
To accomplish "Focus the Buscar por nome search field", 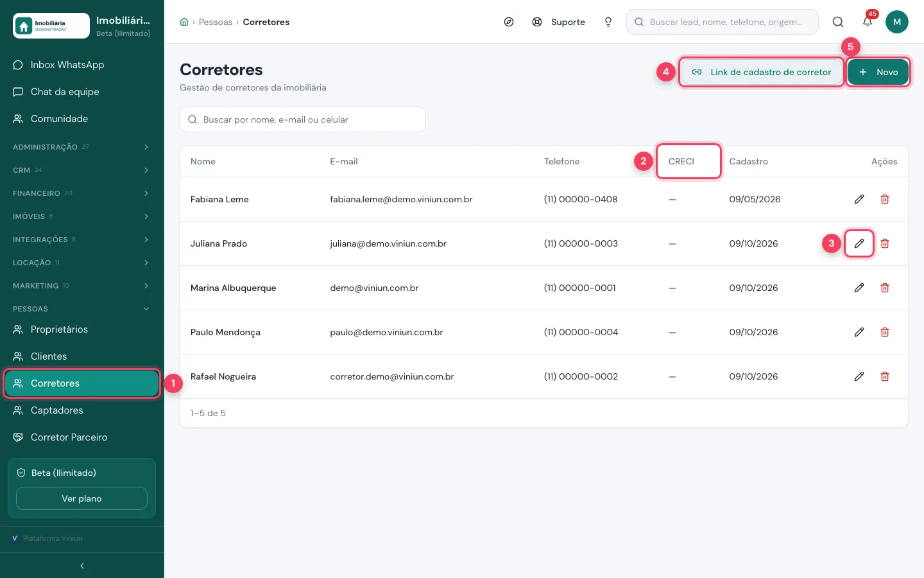I will 303,119.
